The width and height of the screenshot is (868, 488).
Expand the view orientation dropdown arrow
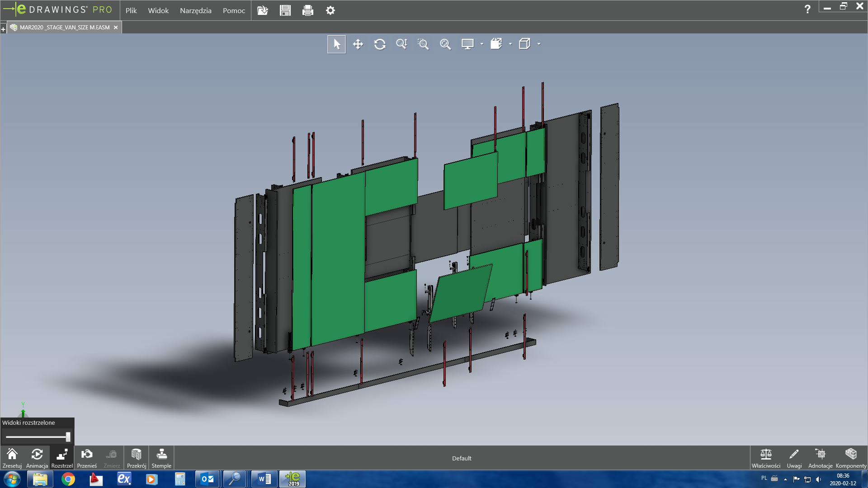click(x=510, y=44)
